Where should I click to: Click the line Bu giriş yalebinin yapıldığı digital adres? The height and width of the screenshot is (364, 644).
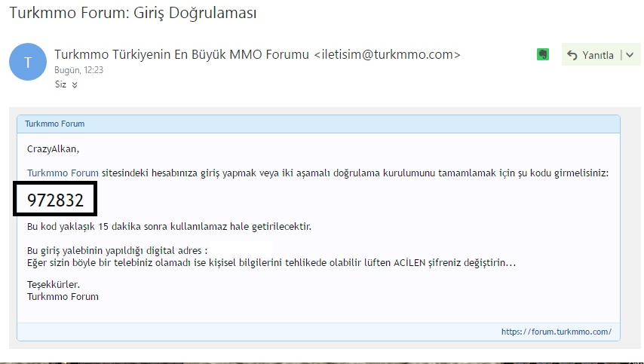pyautogui.click(x=117, y=251)
